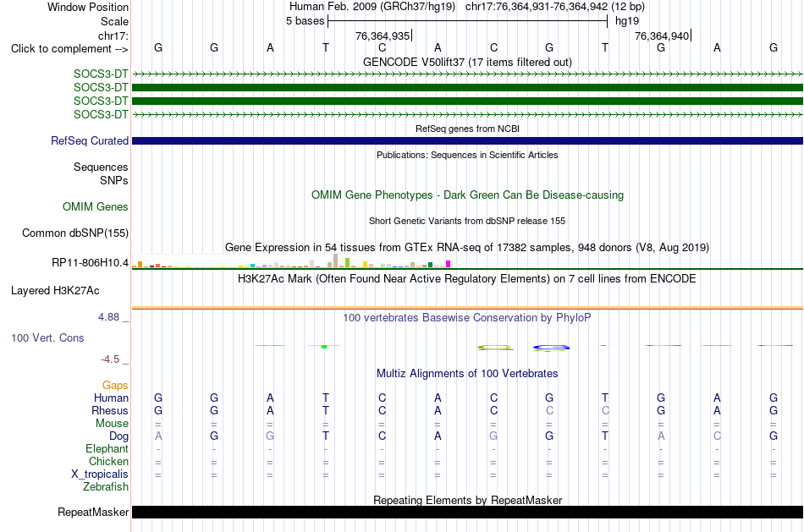The height and width of the screenshot is (532, 804).
Task: Click the green PhyloP mark under base T
Action: click(324, 347)
